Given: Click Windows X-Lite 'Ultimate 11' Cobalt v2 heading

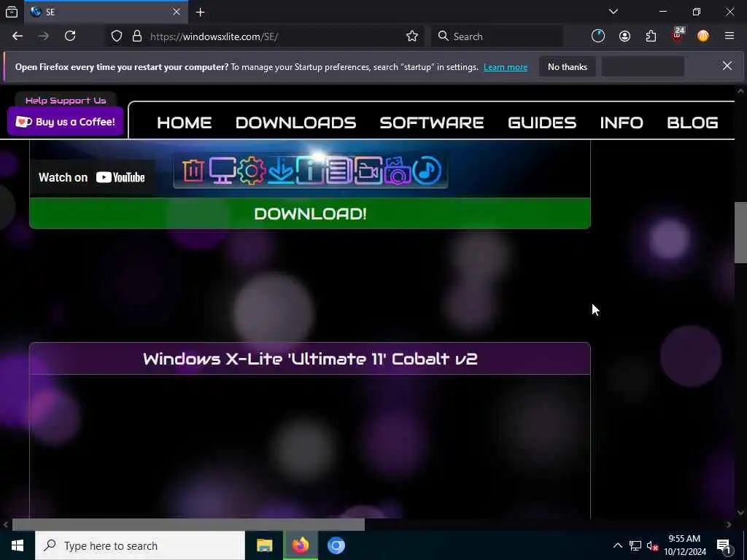Looking at the screenshot, I should coord(310,359).
